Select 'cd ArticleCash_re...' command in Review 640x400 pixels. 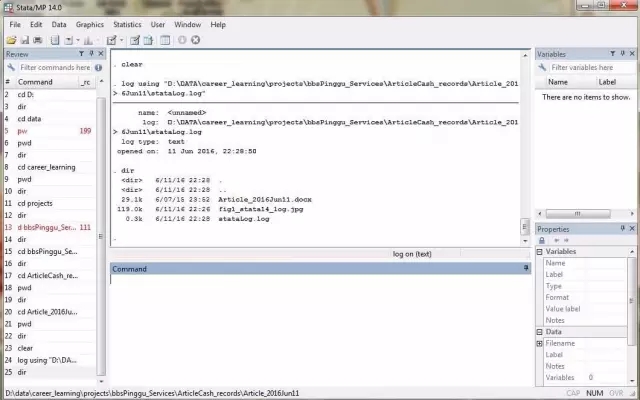50,276
